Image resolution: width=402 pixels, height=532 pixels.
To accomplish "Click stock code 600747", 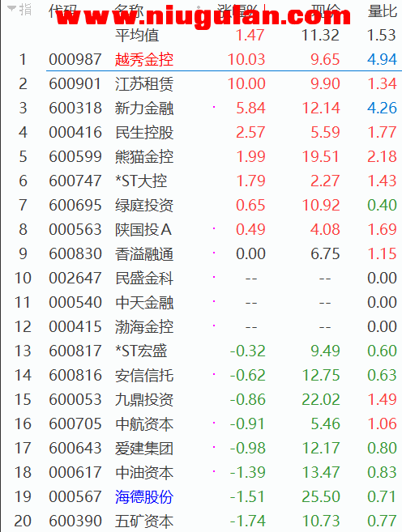I will coord(75,181).
